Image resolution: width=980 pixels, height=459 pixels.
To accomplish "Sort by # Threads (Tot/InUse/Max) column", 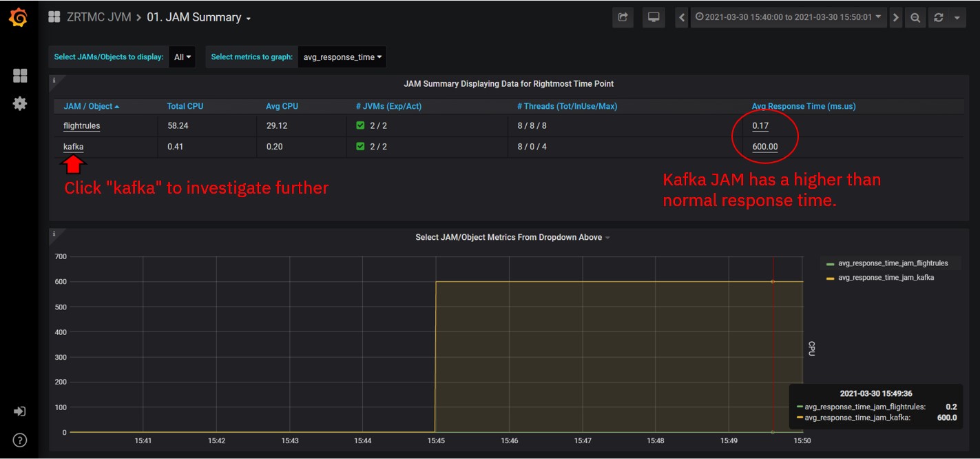I will tap(567, 107).
